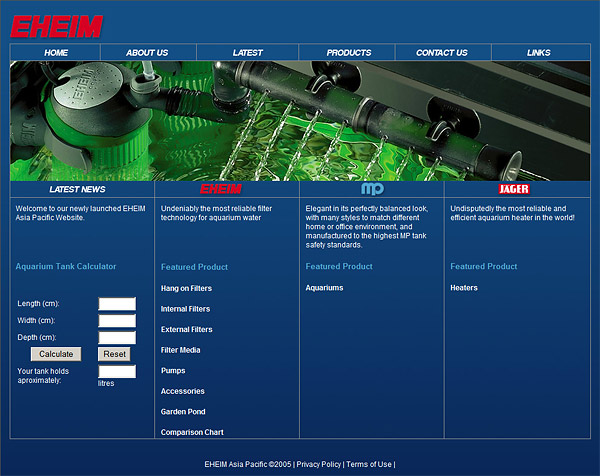Image resolution: width=600 pixels, height=476 pixels.
Task: Open the Garden Pond link
Action: (x=183, y=412)
